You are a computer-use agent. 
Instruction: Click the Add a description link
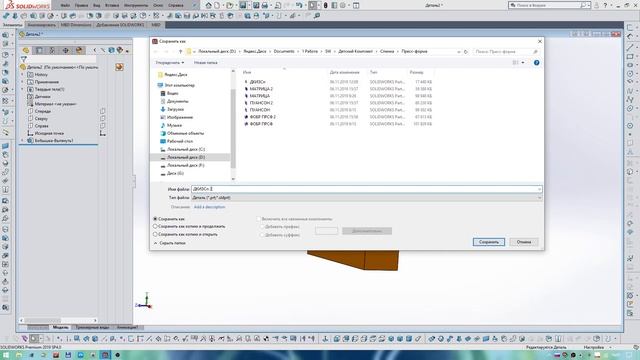click(x=209, y=207)
